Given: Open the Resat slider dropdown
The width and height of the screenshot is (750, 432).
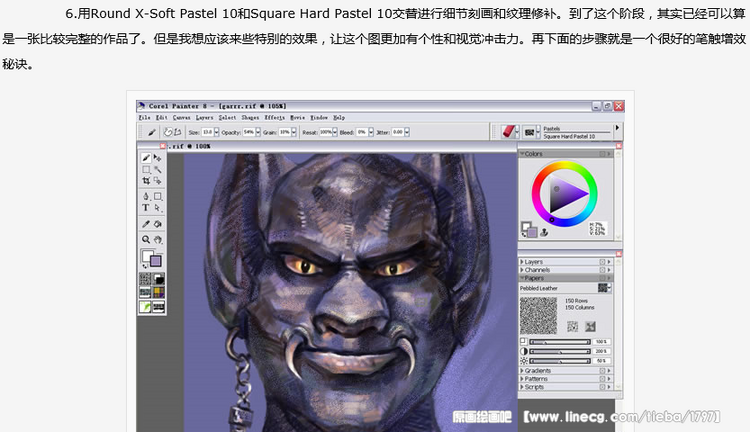Looking at the screenshot, I should click(334, 132).
